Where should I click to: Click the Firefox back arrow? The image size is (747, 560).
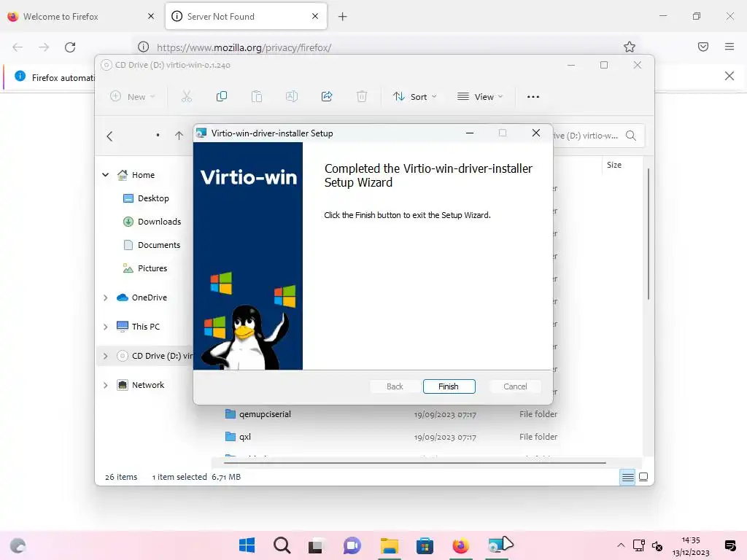coord(18,47)
